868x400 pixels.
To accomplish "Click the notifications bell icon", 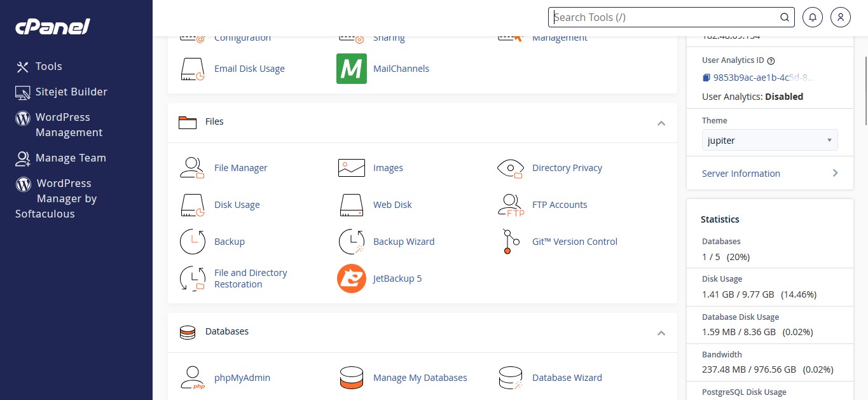I will point(813,17).
